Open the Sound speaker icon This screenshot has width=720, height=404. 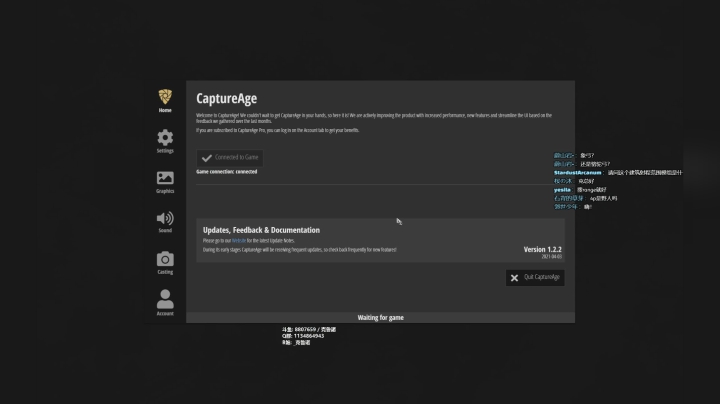coord(165,218)
